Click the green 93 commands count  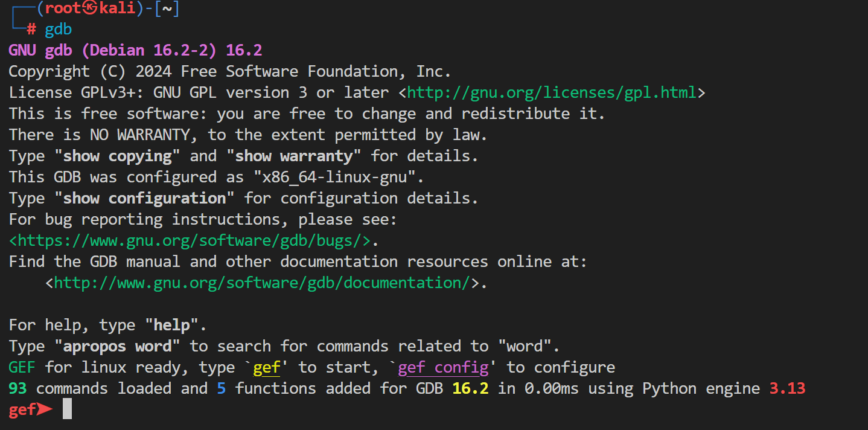[x=18, y=388]
